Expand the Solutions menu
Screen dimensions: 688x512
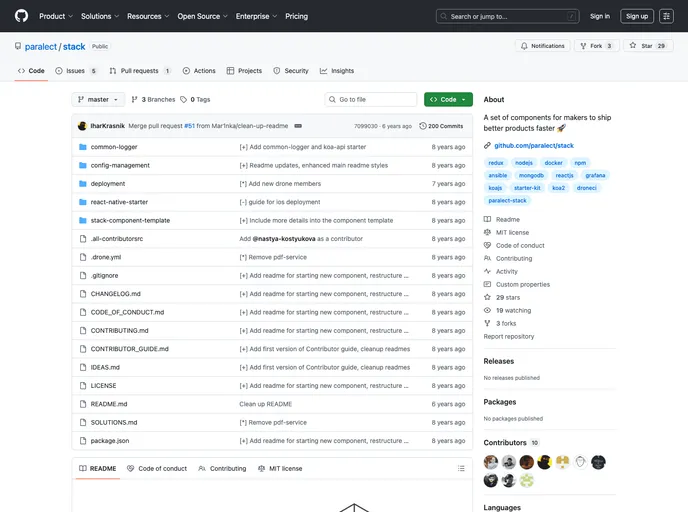click(x=100, y=16)
